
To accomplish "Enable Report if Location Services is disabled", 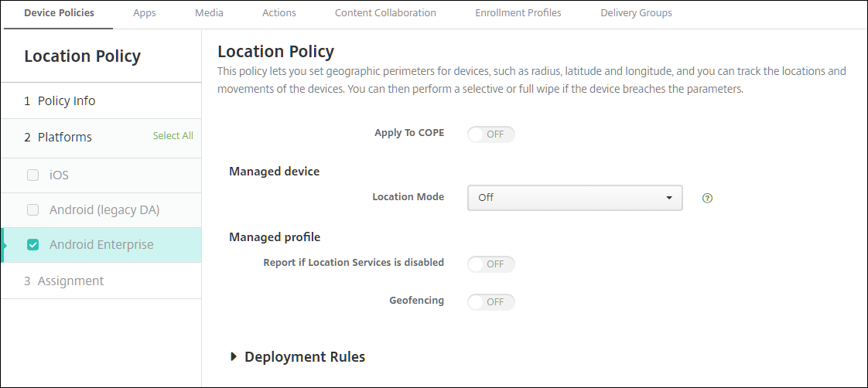I will point(491,264).
